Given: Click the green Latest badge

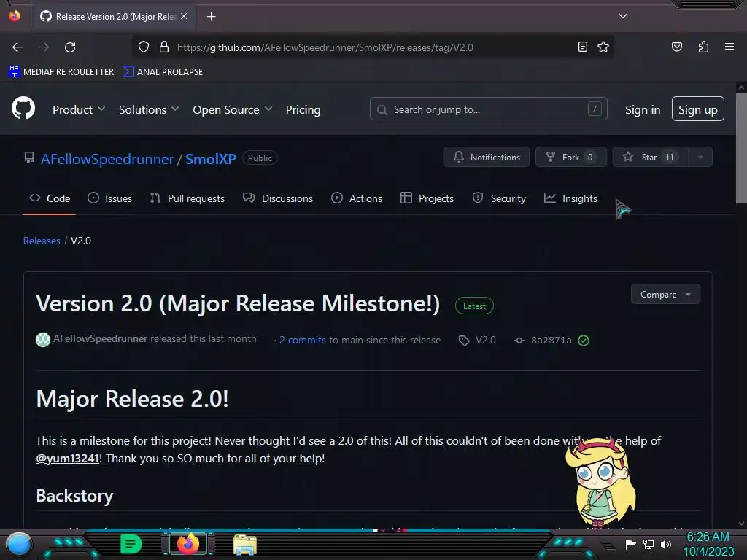Looking at the screenshot, I should (474, 306).
